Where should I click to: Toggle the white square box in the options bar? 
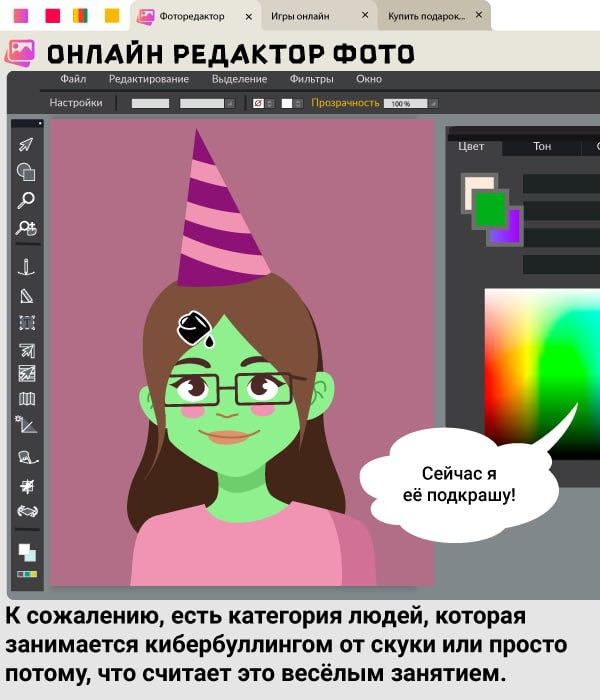click(286, 103)
